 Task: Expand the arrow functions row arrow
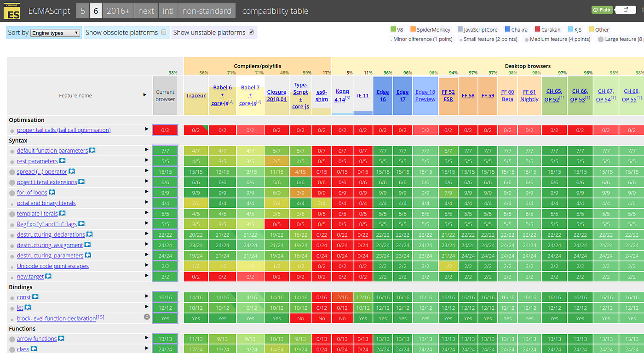pos(147,338)
